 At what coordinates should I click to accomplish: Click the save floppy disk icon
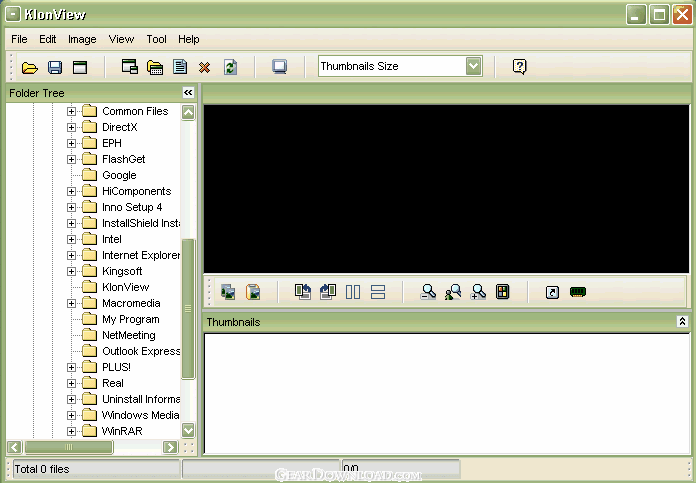click(55, 67)
